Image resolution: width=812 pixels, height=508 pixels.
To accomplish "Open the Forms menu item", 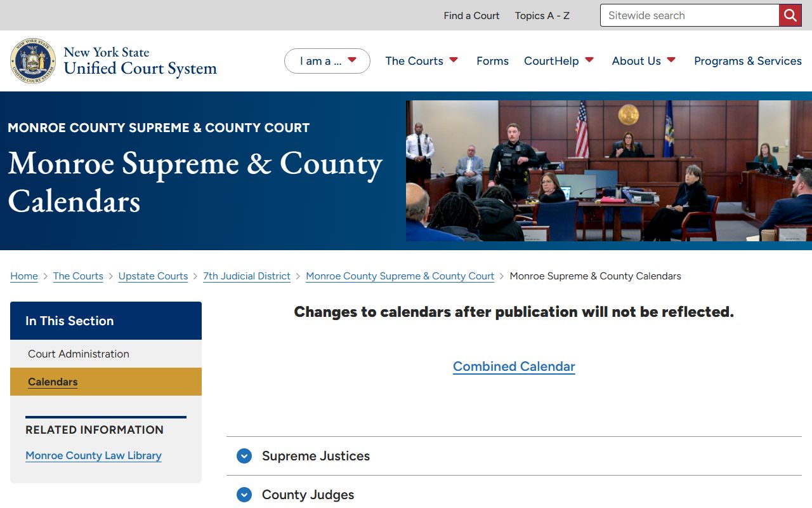I will (492, 61).
